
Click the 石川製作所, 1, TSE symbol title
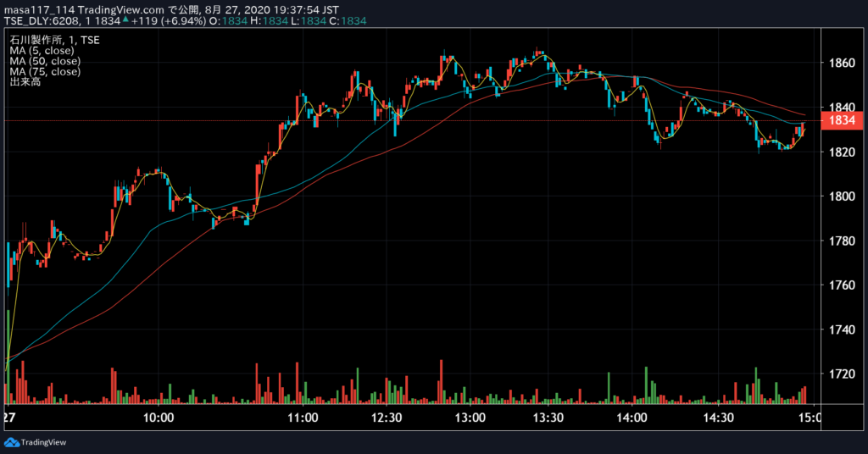[54, 40]
